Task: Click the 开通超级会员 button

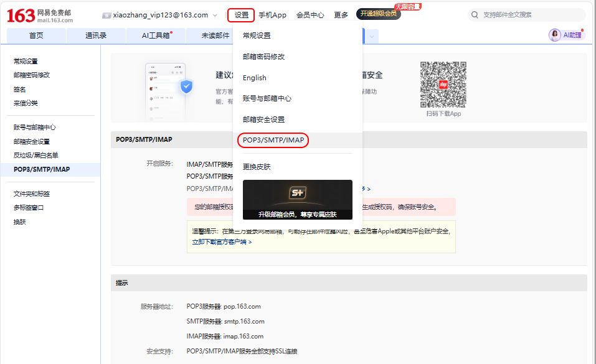Action: 378,14
